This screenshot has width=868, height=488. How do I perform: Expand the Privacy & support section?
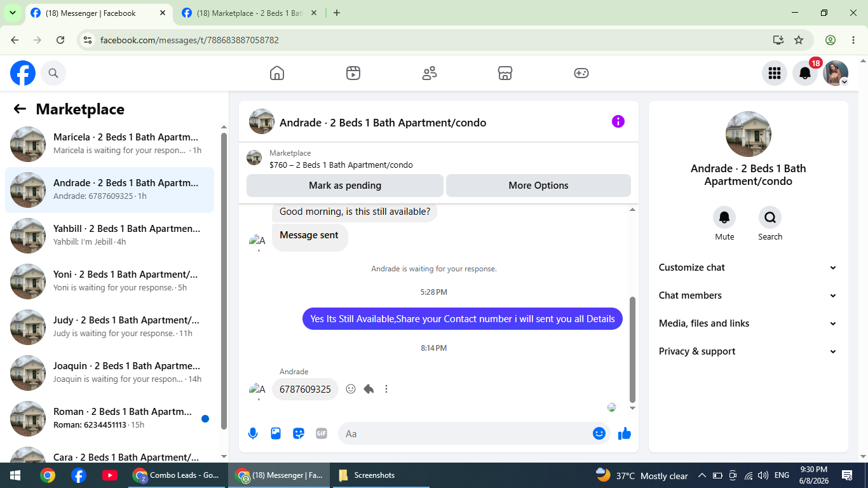point(748,351)
